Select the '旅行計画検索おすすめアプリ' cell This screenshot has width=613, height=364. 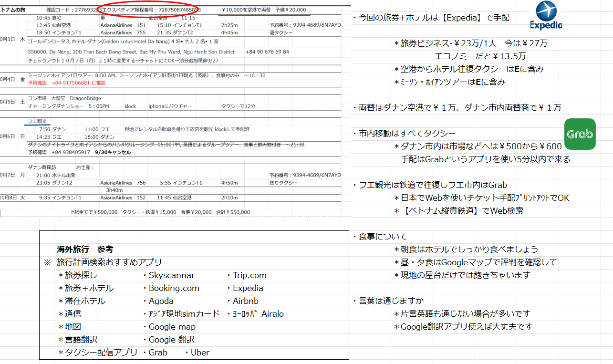pyautogui.click(x=109, y=262)
